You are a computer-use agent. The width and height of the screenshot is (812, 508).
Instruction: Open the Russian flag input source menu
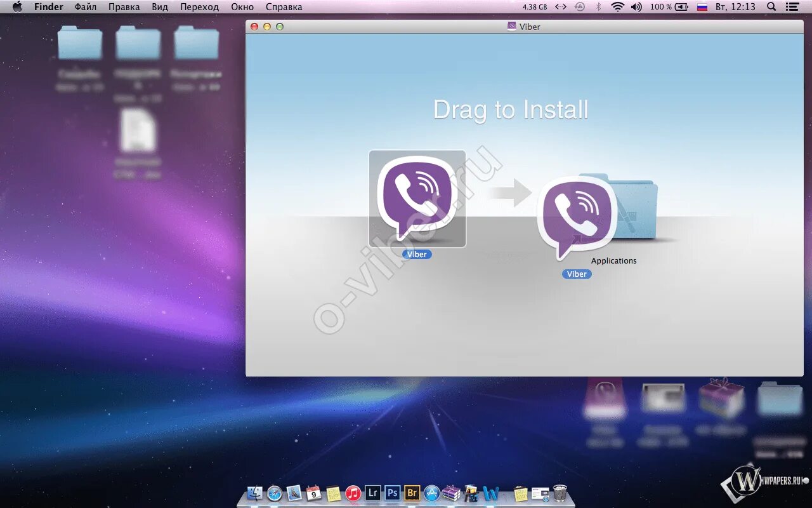pyautogui.click(x=702, y=6)
